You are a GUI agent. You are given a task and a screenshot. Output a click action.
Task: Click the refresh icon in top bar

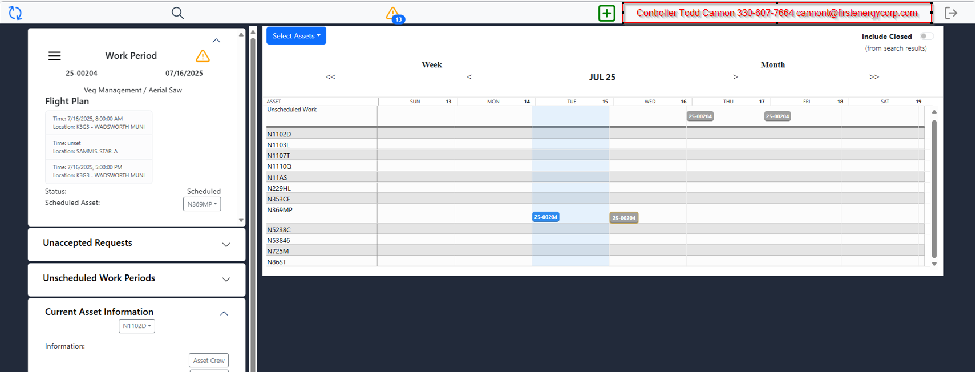click(15, 13)
